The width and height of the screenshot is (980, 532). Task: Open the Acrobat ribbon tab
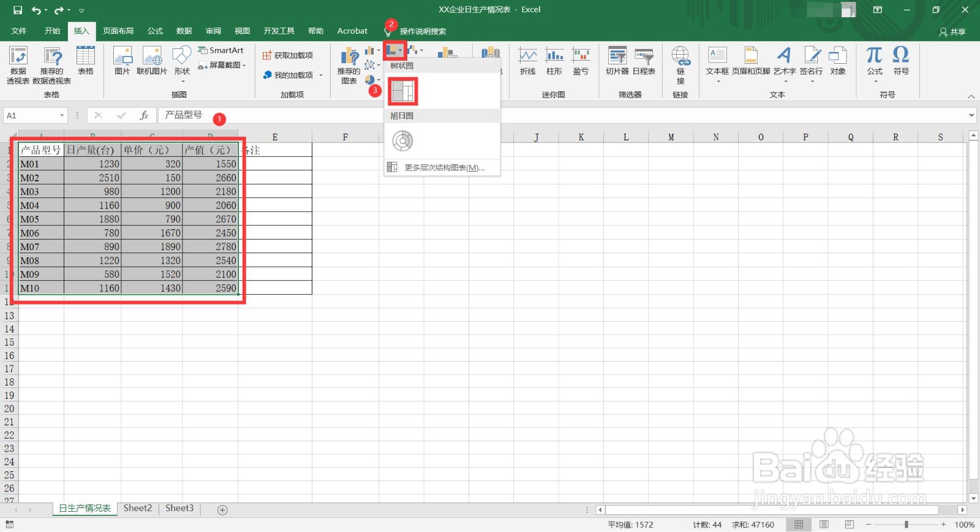click(x=352, y=31)
